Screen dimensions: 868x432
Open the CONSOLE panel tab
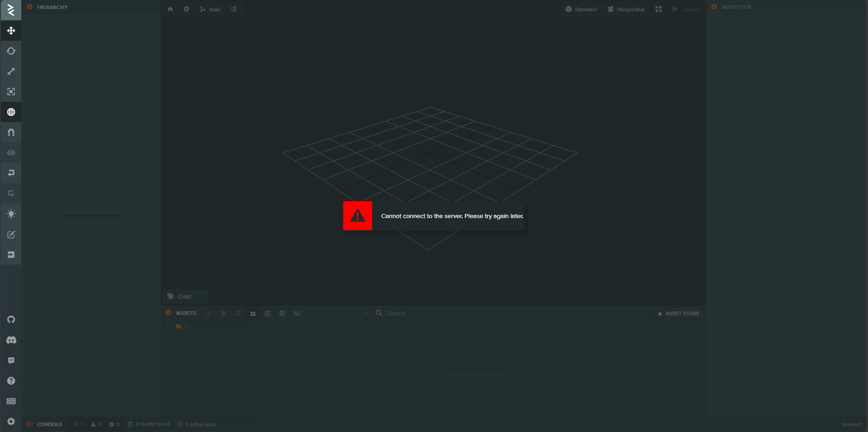[49, 424]
